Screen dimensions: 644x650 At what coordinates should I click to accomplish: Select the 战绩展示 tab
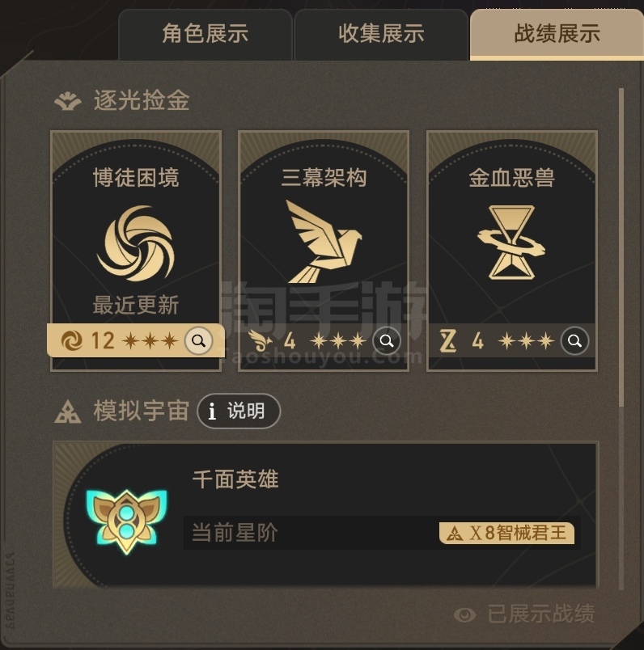[x=557, y=35]
